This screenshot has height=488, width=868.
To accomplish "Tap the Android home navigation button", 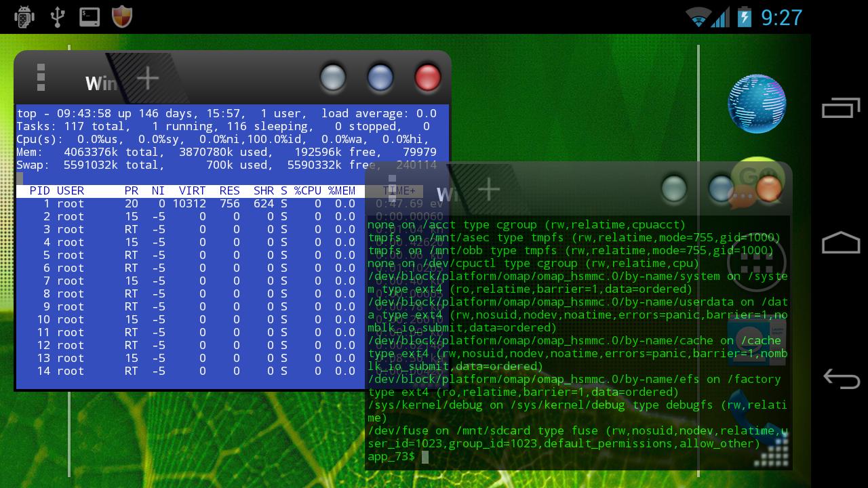I will pyautogui.click(x=841, y=243).
